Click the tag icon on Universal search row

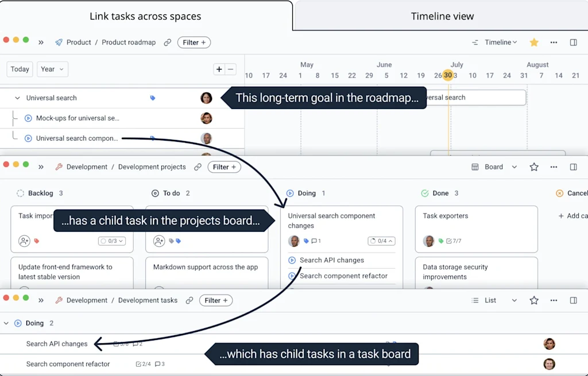152,98
